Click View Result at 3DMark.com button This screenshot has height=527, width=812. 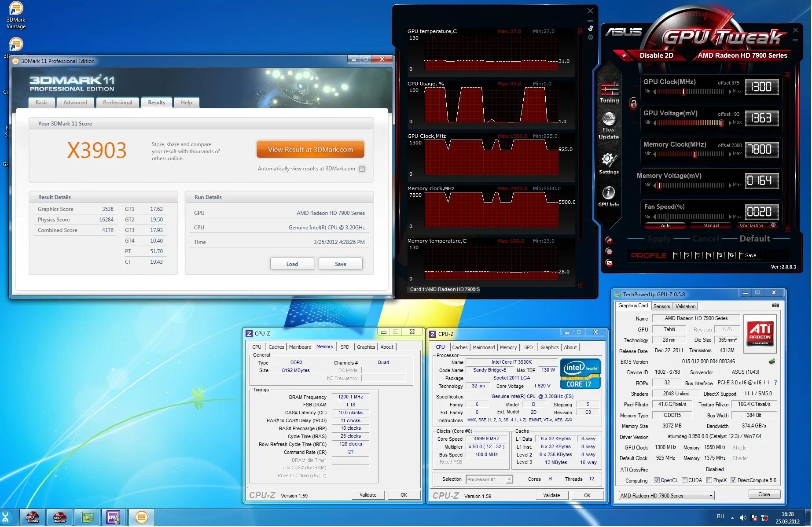[310, 150]
